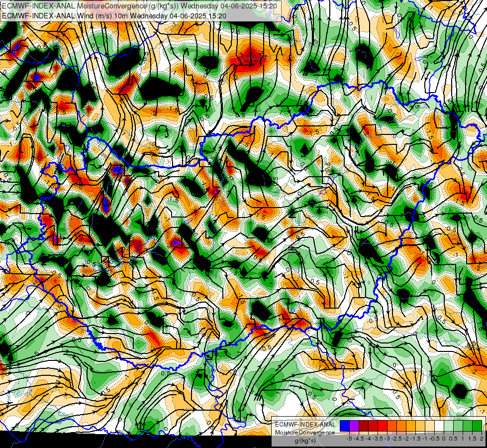Click the amber swatch between -2 and -1.5
This screenshot has width=487, height=448.
pyautogui.click(x=411, y=426)
